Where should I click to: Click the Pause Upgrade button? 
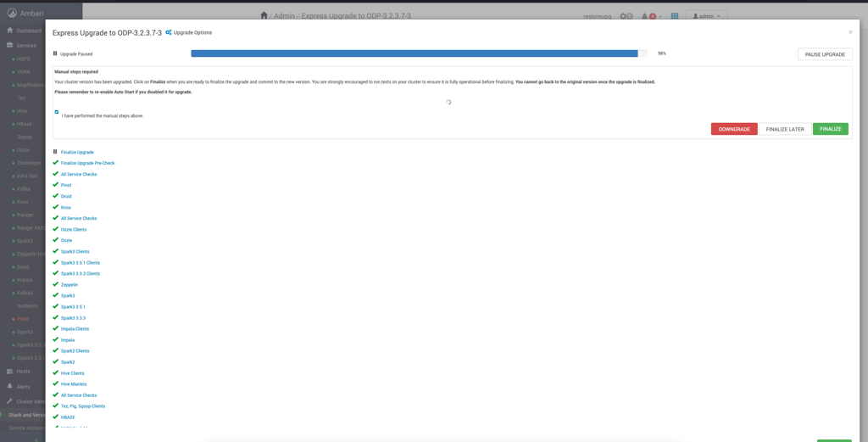pyautogui.click(x=825, y=54)
